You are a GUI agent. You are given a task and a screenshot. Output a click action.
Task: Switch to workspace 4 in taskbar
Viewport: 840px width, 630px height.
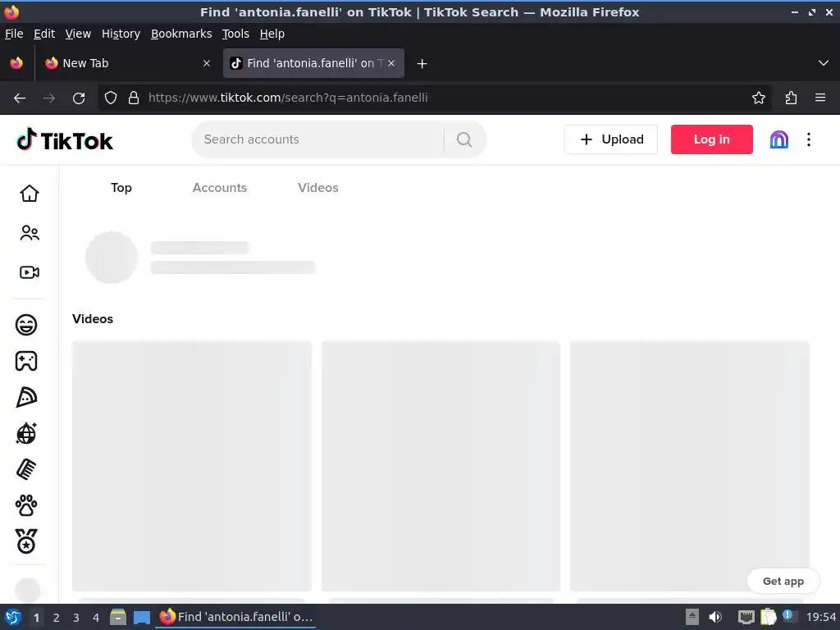click(x=96, y=618)
